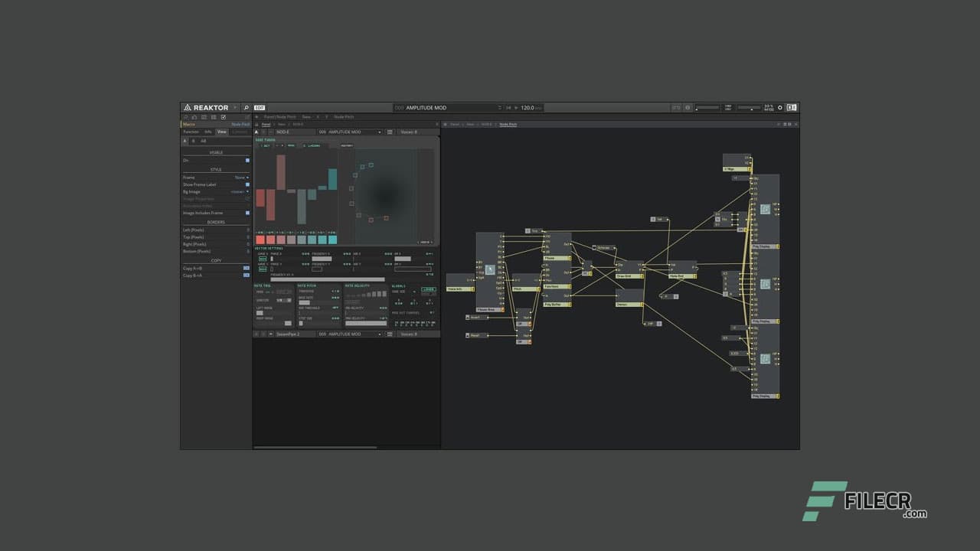This screenshot has width=980, height=551.
Task: Open the search magnifier icon next to REAKTOR logo
Action: click(x=245, y=108)
